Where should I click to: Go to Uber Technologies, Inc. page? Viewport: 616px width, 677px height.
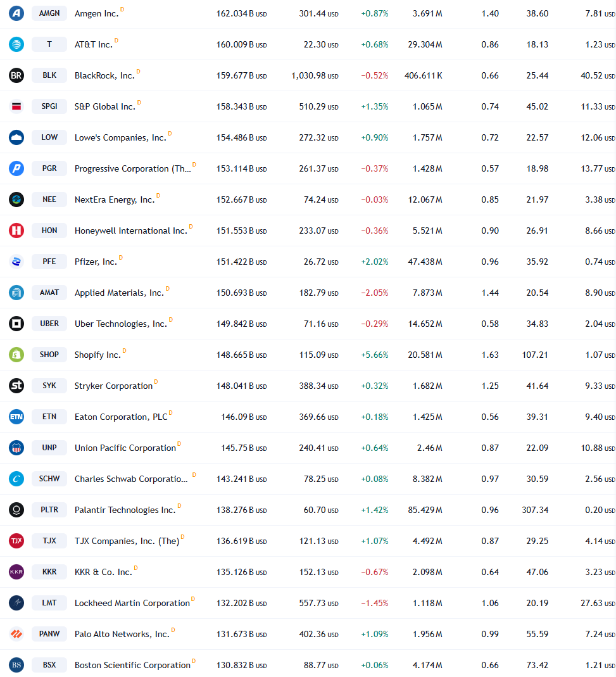point(121,324)
